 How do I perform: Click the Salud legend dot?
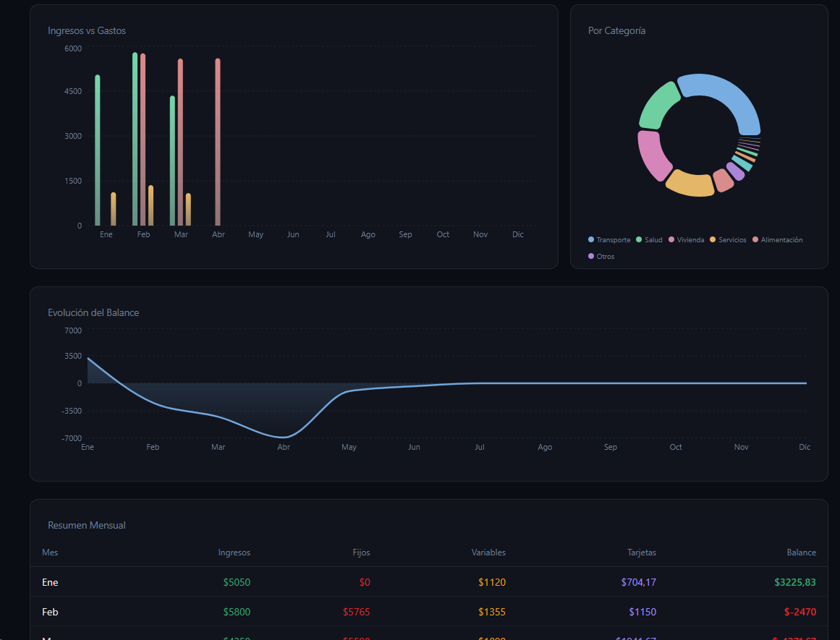639,239
